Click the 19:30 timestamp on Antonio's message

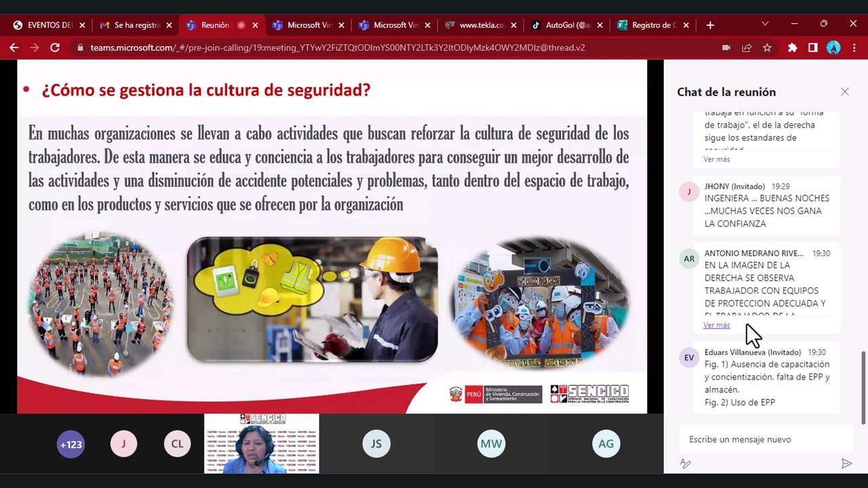[821, 253]
